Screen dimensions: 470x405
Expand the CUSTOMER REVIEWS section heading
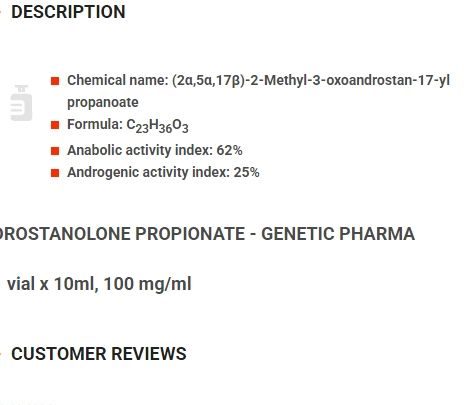tap(99, 354)
